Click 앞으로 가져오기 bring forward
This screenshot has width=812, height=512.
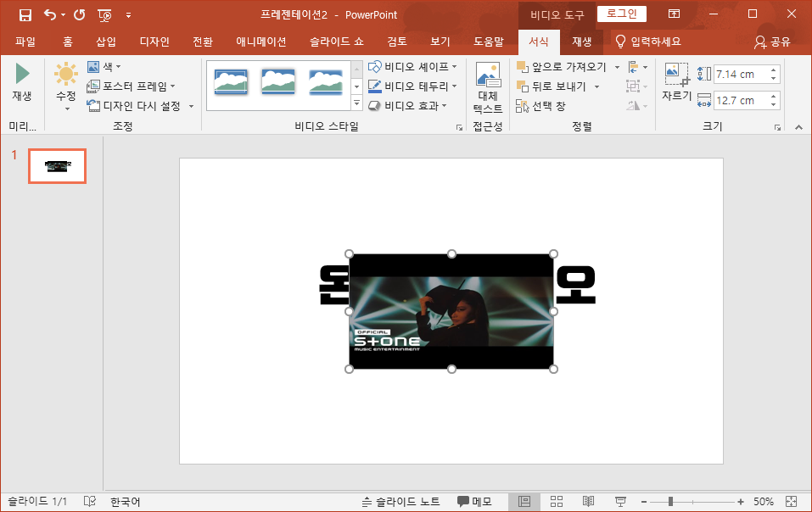tap(562, 67)
